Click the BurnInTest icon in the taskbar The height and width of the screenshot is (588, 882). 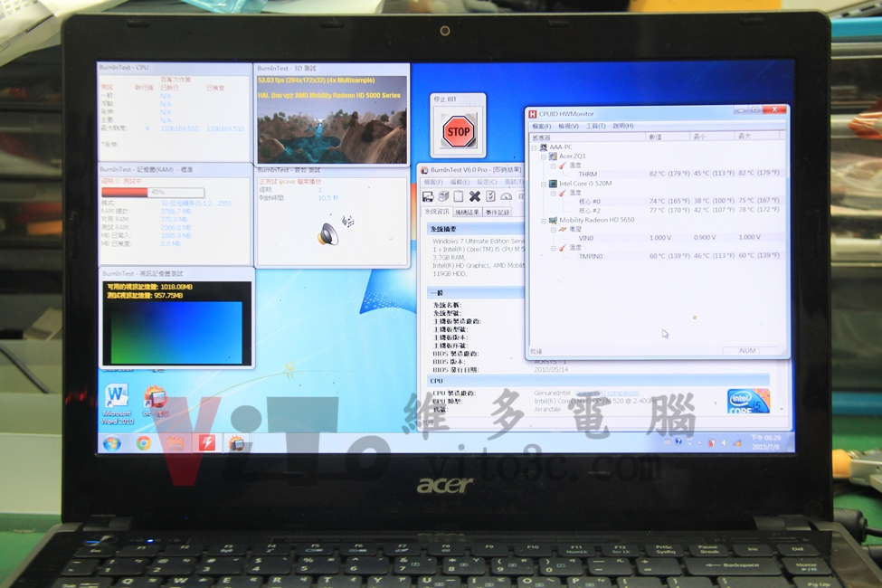236,443
